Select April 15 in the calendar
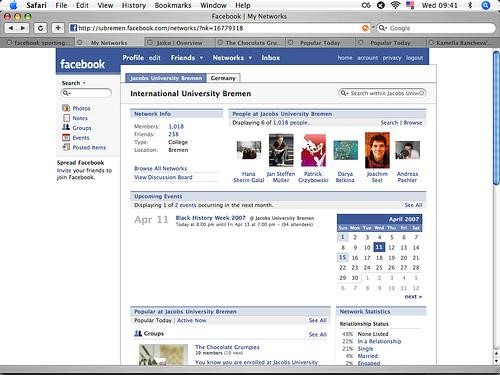Screen dimensions: 500x375 coord(342,257)
